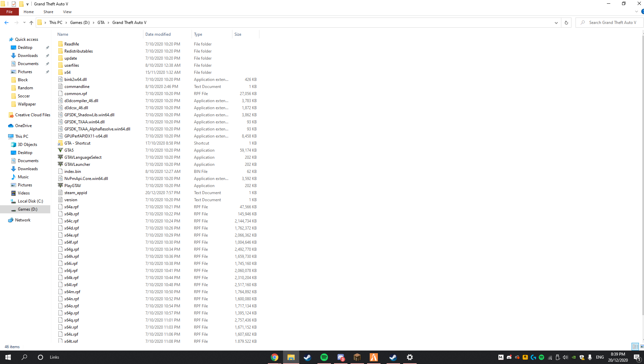The image size is (644, 364).
Task: Go back with the Back arrow
Action: (6, 23)
